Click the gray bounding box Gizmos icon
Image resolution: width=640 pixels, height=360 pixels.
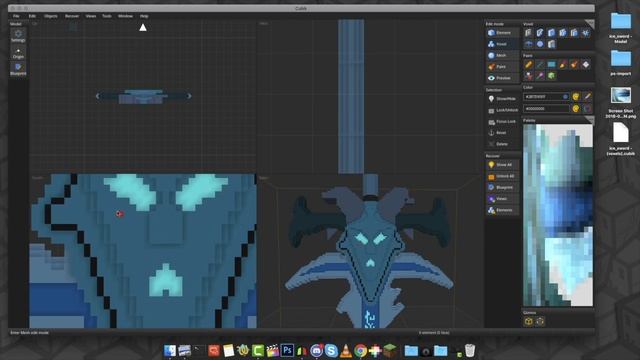[540, 322]
